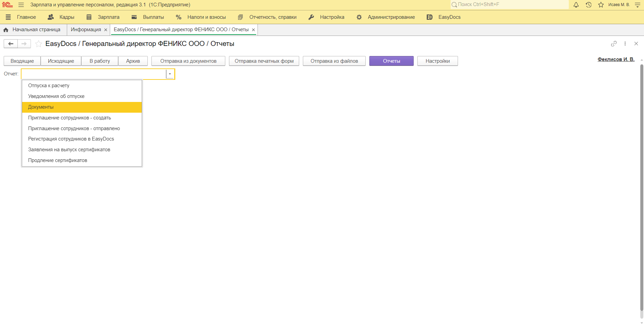Open the three-dot more options menu

pos(625,44)
